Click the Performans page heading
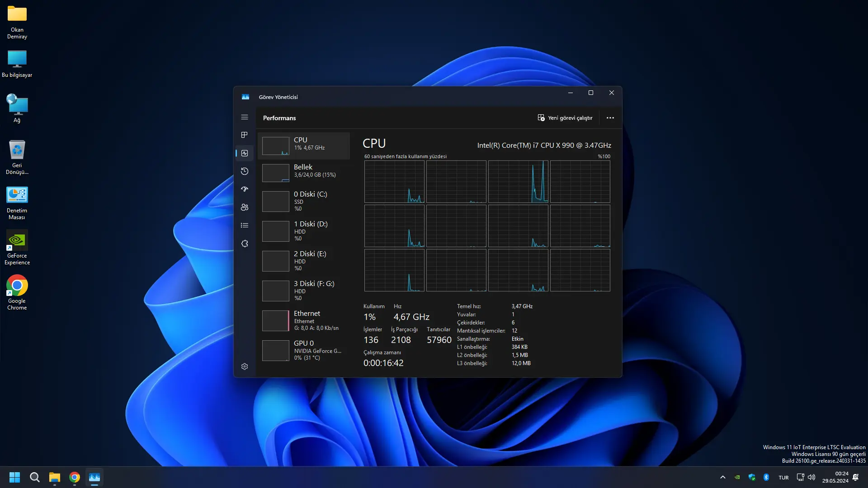This screenshot has height=488, width=868. coord(279,118)
